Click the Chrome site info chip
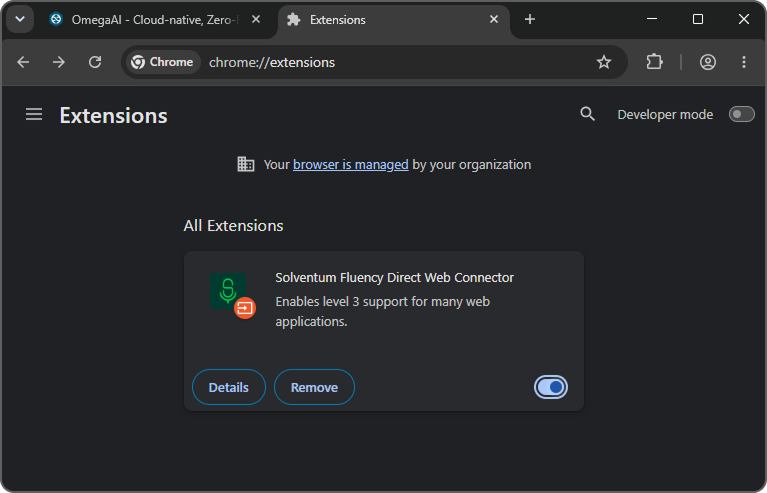 pos(163,62)
